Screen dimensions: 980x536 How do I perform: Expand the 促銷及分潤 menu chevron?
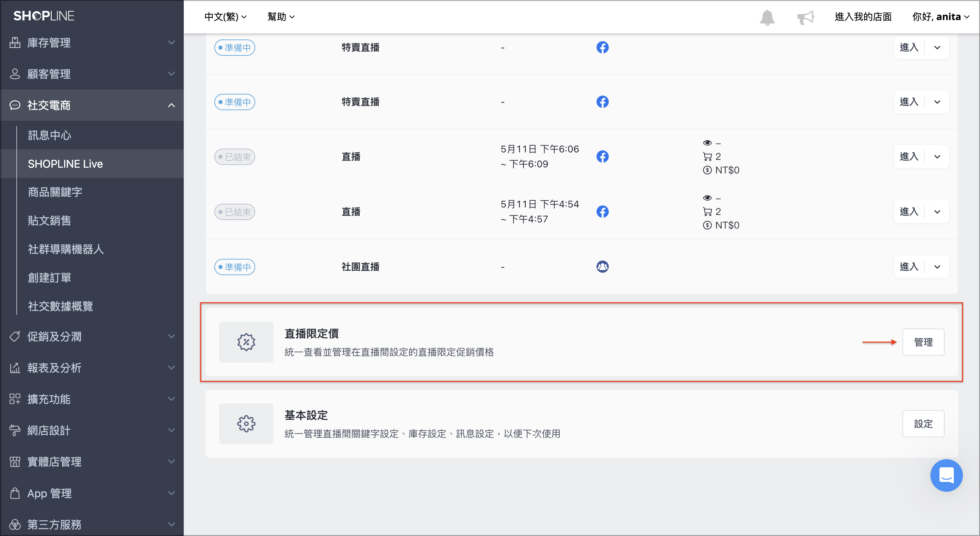[x=171, y=336]
